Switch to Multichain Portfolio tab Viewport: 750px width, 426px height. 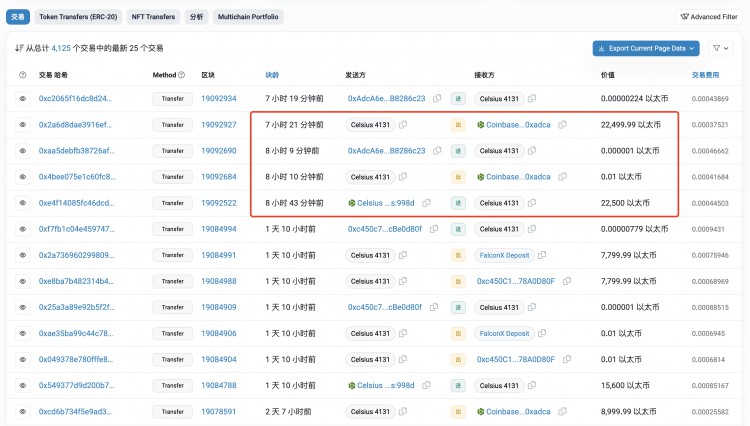pyautogui.click(x=248, y=17)
